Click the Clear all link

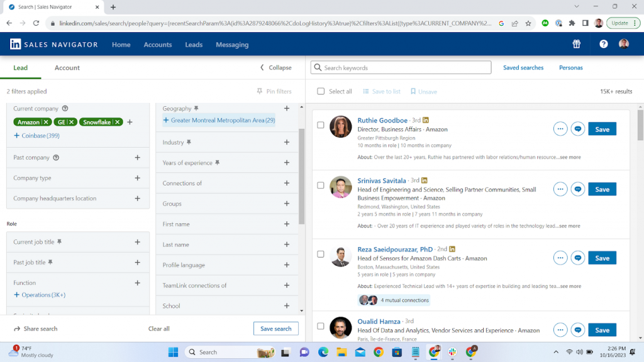pos(159,328)
